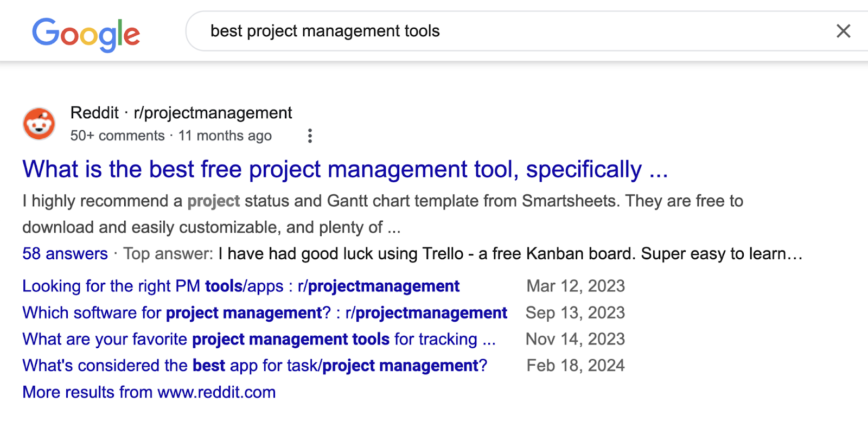Click the 'Feb 18, 2024' date

576,366
